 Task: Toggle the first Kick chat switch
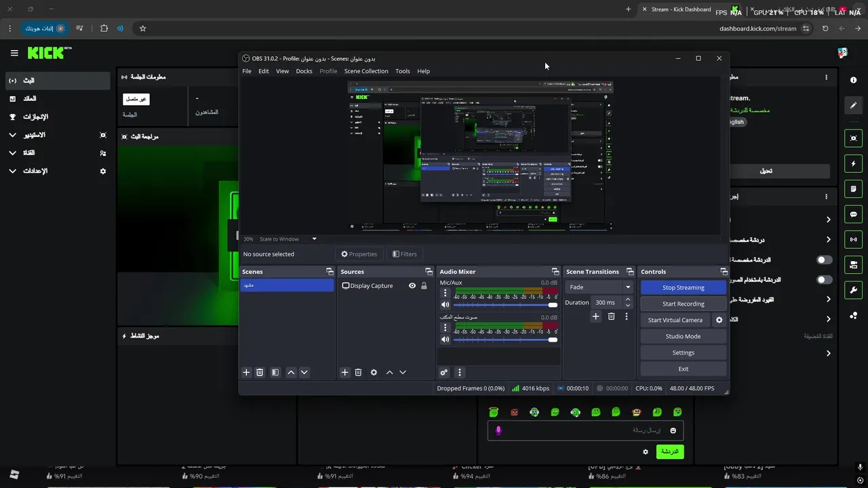tap(825, 260)
